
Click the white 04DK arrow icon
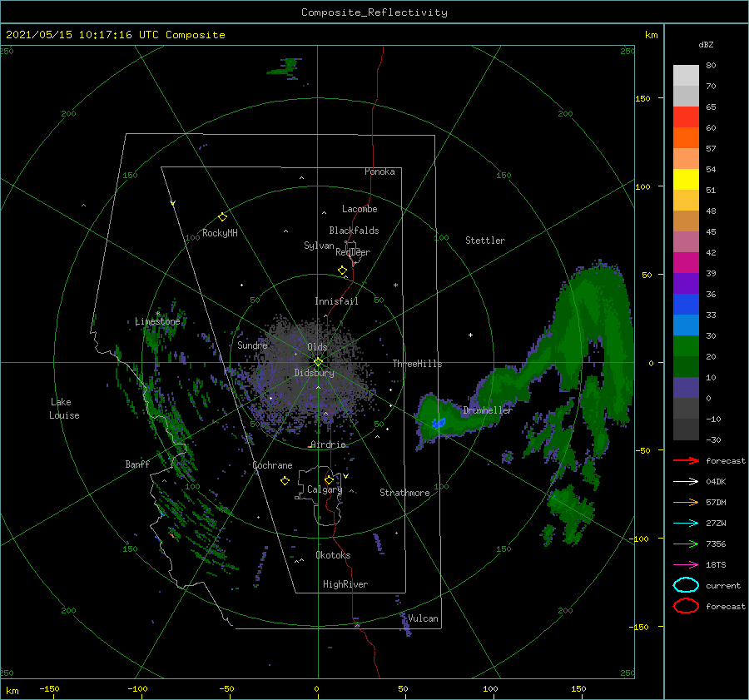click(686, 482)
